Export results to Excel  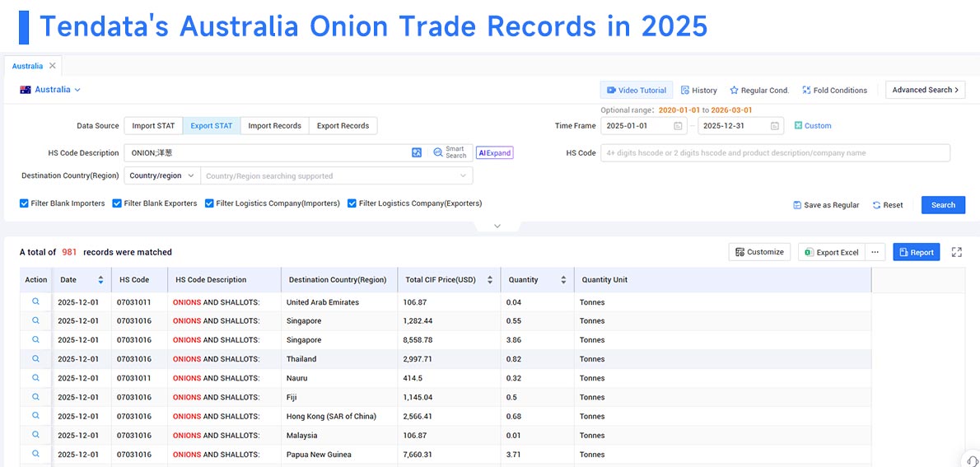pyautogui.click(x=831, y=252)
